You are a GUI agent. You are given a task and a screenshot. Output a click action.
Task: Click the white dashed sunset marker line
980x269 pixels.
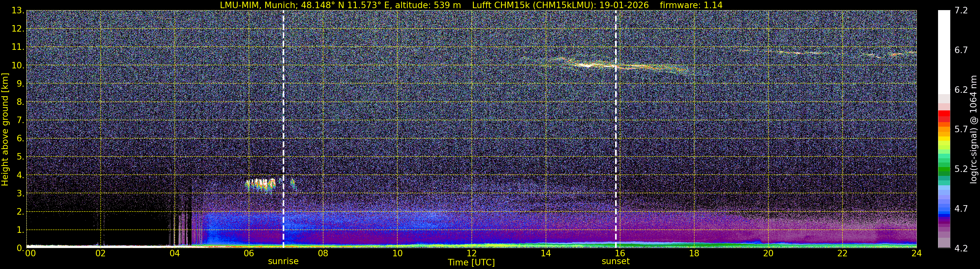(x=615, y=129)
